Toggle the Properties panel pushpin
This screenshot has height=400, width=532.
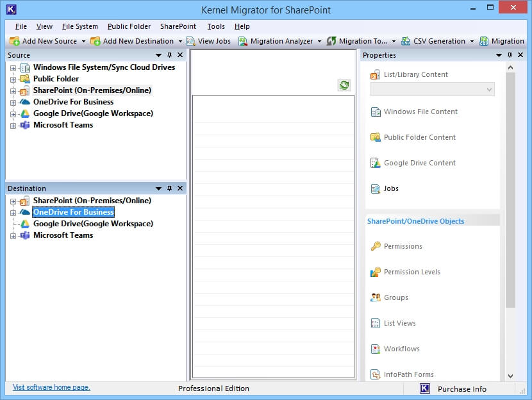tap(510, 55)
